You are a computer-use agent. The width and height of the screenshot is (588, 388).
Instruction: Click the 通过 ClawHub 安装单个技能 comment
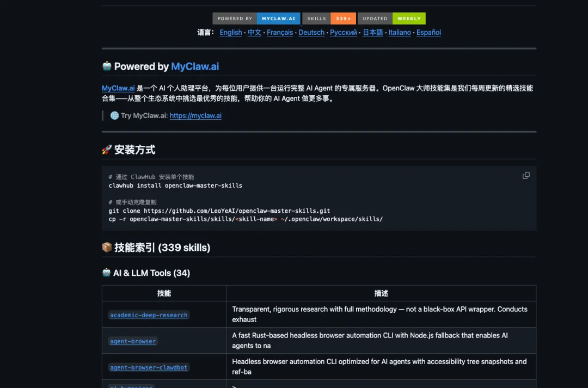click(151, 177)
